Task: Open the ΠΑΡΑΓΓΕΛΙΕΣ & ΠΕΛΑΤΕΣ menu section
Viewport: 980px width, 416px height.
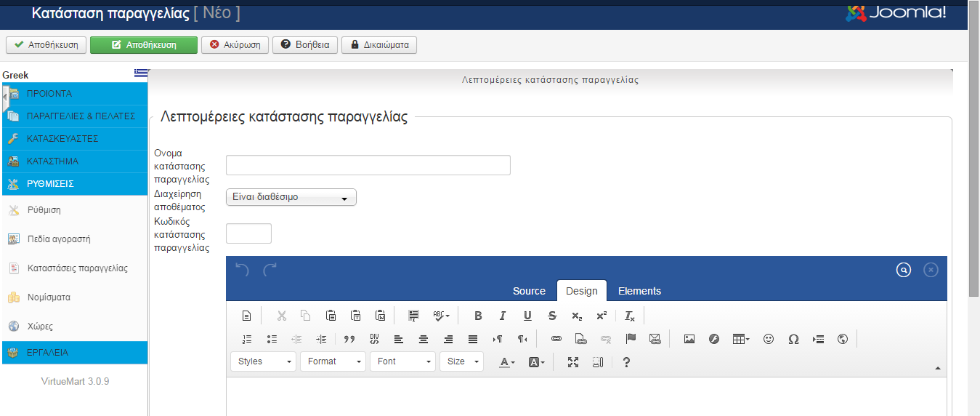Action: tap(75, 116)
